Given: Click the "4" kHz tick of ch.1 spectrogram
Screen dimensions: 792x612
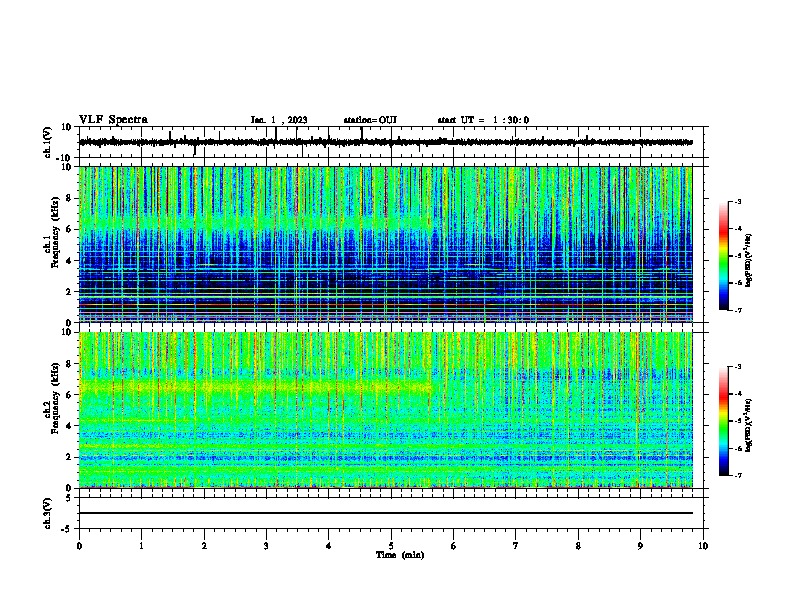Looking at the screenshot, I should (x=69, y=261).
